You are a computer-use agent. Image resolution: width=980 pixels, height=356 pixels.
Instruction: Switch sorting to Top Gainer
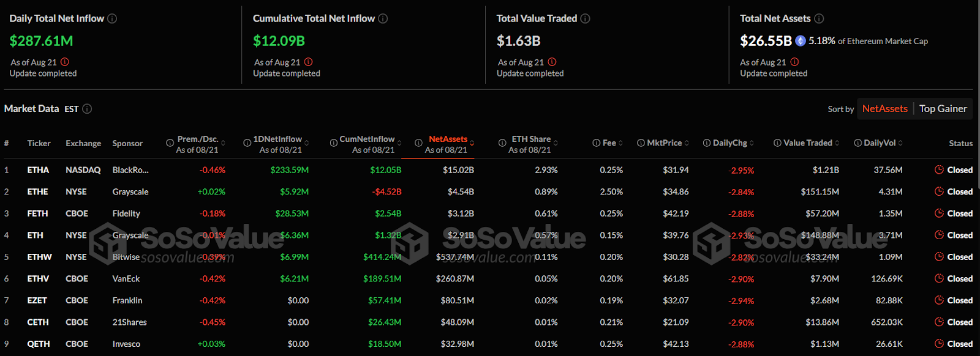[943, 109]
